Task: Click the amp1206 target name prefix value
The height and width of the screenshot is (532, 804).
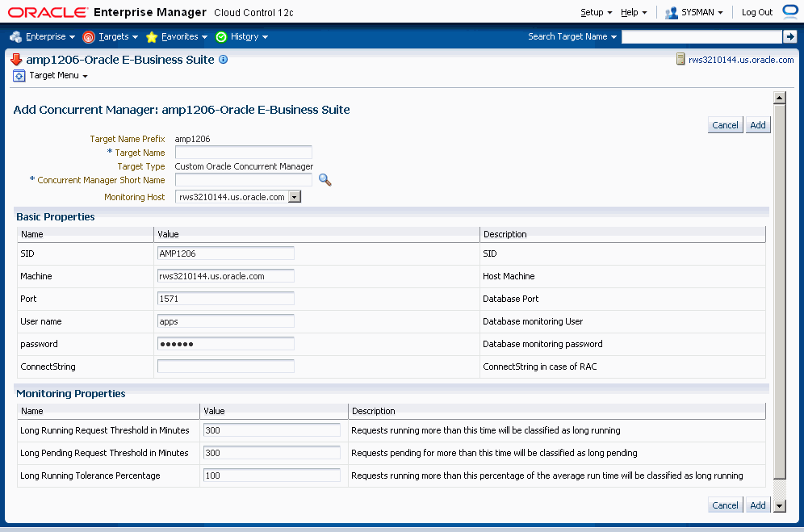Action: coord(192,139)
